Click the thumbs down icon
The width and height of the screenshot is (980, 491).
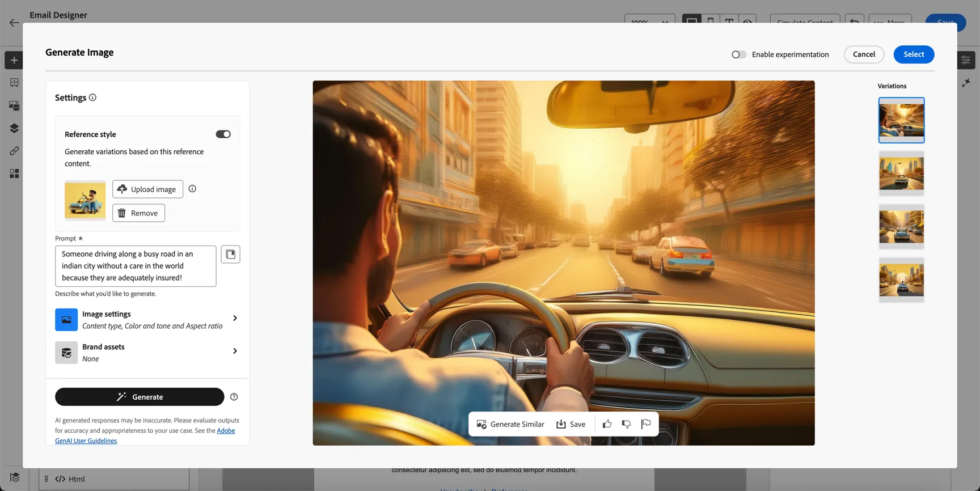(626, 424)
